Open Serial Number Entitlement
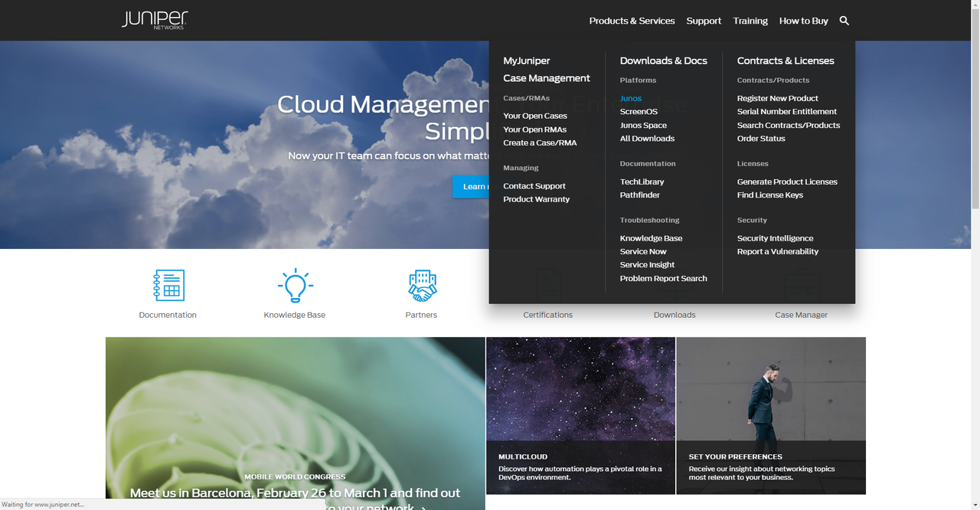The height and width of the screenshot is (510, 980). (787, 112)
